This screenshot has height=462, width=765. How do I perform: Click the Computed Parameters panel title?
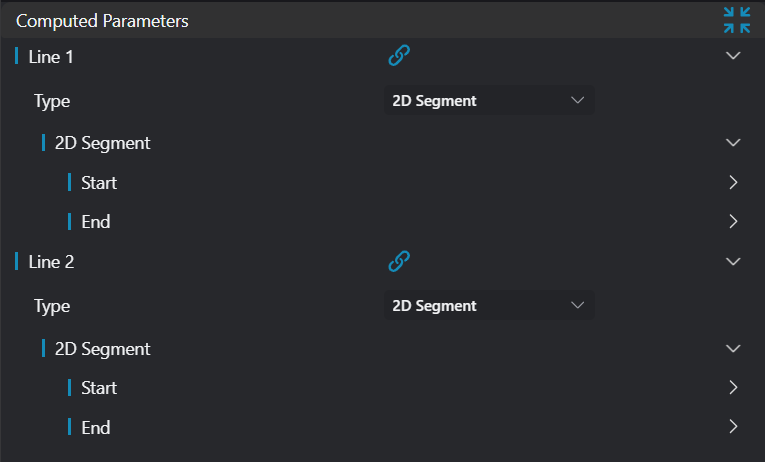[102, 20]
